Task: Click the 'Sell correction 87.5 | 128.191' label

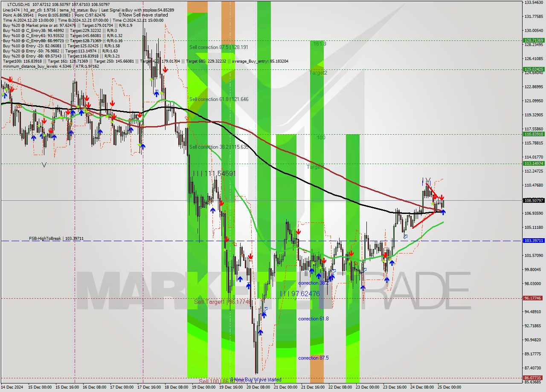Action: 219,47
